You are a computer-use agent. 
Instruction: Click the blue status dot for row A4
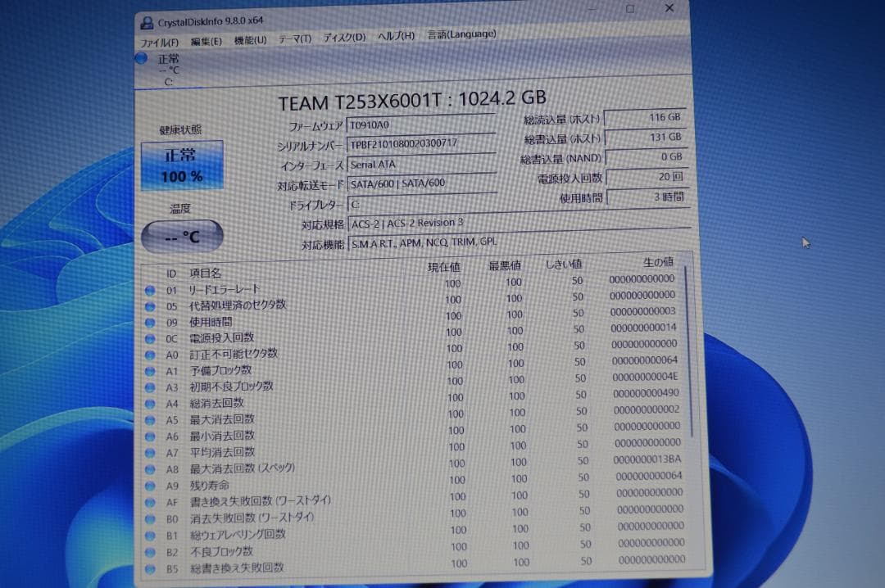pos(150,404)
